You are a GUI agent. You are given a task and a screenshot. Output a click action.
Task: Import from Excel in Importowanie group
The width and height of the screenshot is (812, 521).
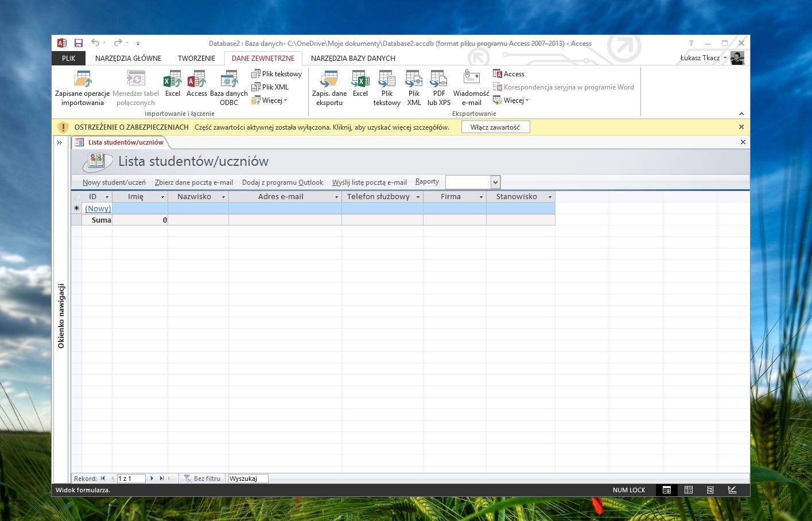172,84
